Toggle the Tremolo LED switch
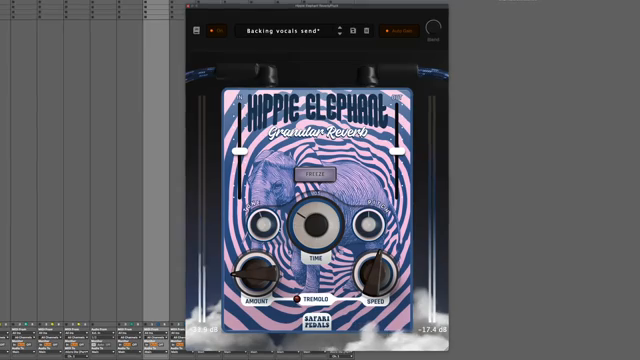The height and width of the screenshot is (360, 640). [297, 299]
